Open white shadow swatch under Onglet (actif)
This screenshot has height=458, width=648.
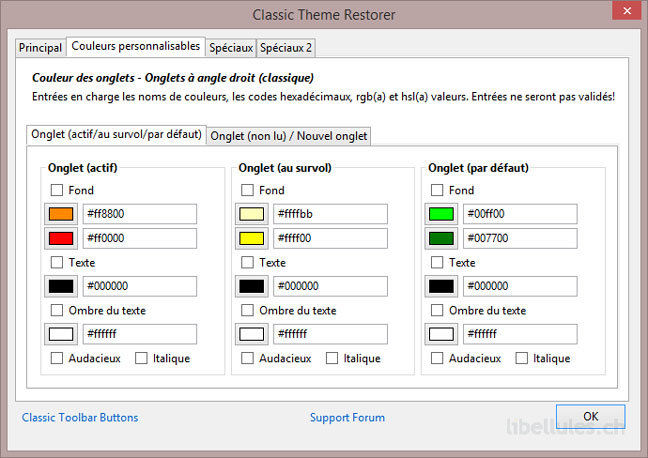click(x=61, y=334)
